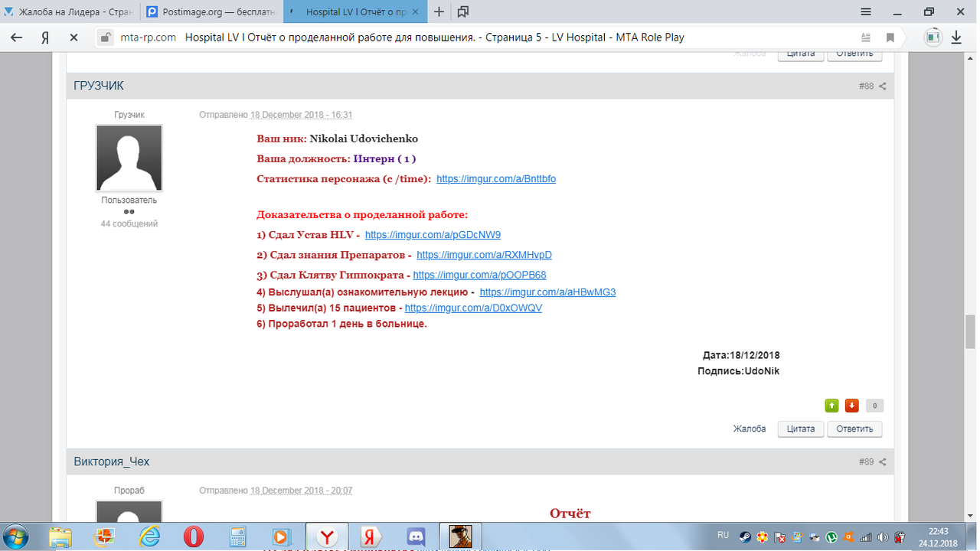Open post #88 permalink

866,86
